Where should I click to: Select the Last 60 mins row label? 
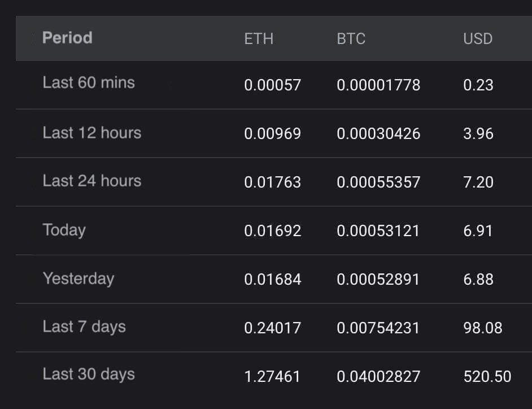click(89, 82)
